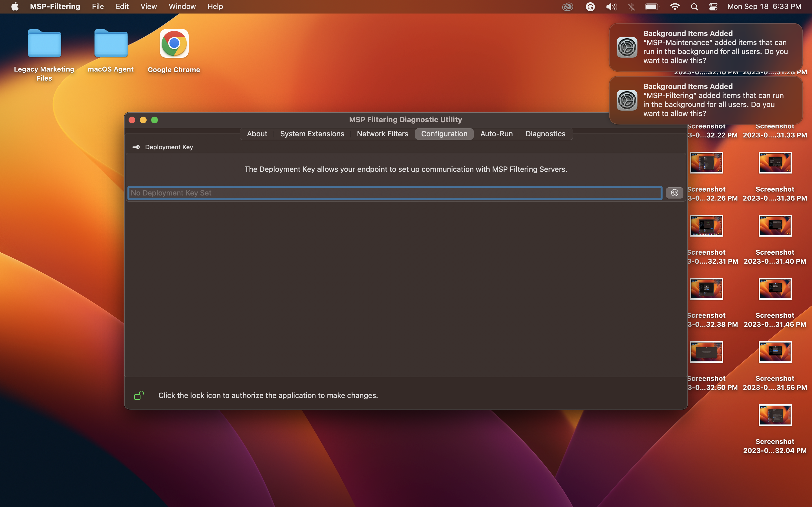Open the Legacy Marketing Files folder

[x=44, y=43]
